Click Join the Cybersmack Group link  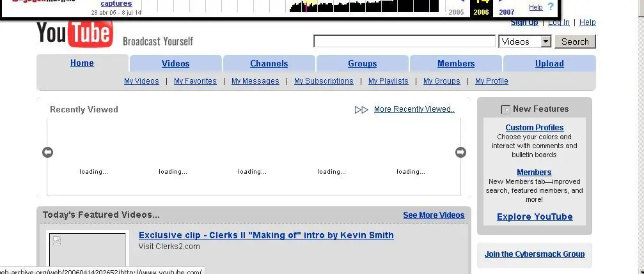click(x=535, y=254)
